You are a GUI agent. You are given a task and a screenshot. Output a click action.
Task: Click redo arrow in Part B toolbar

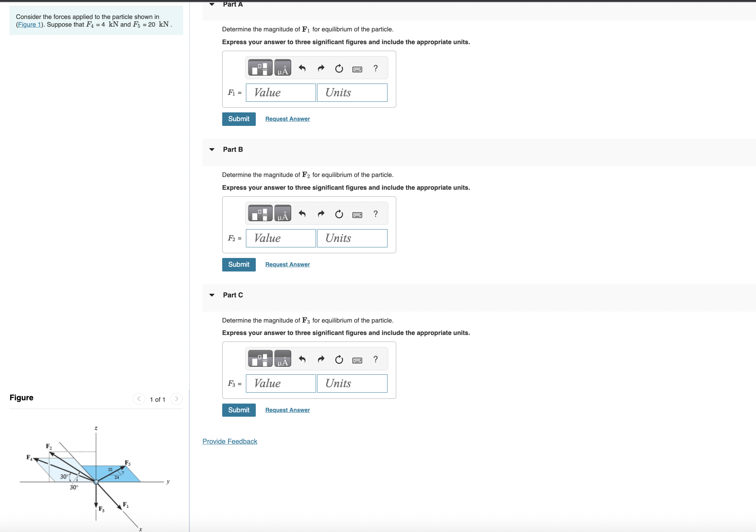(321, 214)
